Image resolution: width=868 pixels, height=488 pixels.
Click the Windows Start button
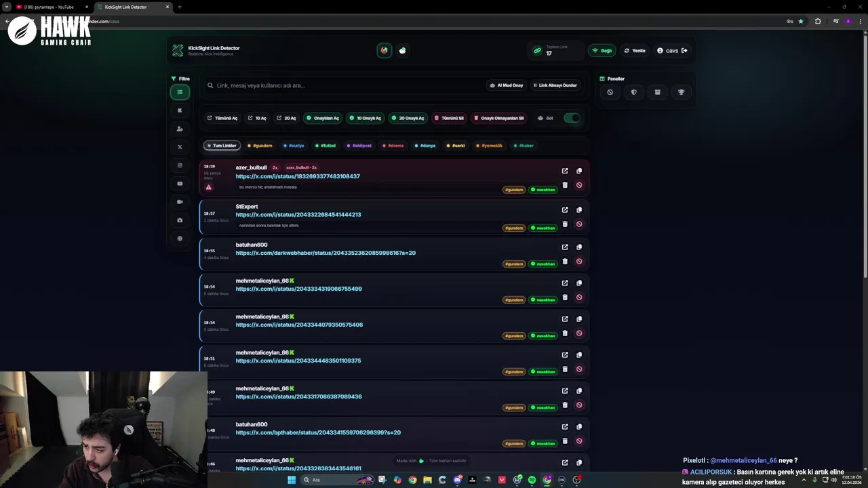(x=292, y=480)
